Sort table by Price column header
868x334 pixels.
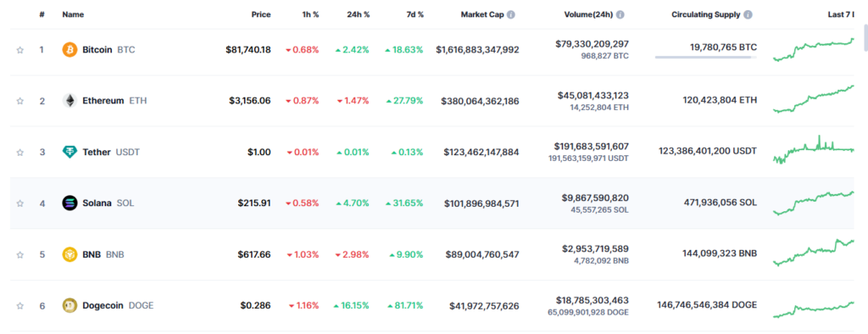click(261, 15)
